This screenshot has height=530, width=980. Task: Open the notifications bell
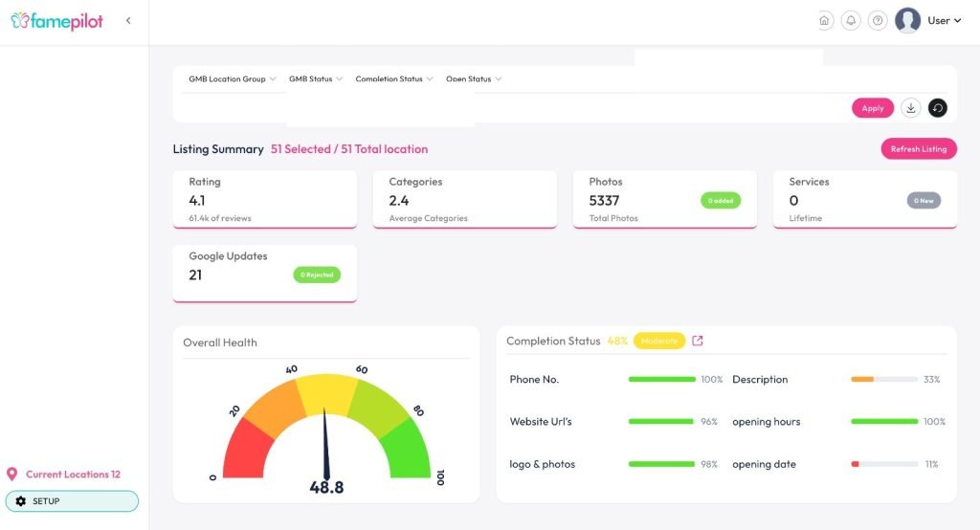coord(851,21)
